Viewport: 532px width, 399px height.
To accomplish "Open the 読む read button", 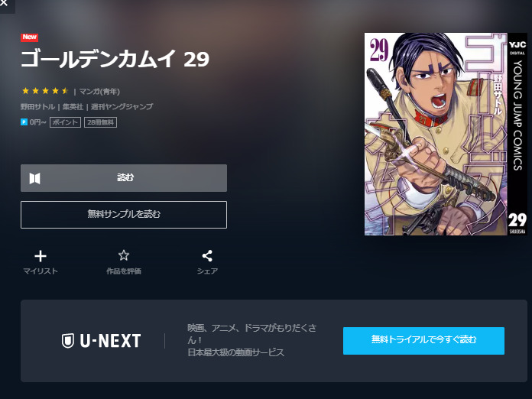I will [x=124, y=178].
